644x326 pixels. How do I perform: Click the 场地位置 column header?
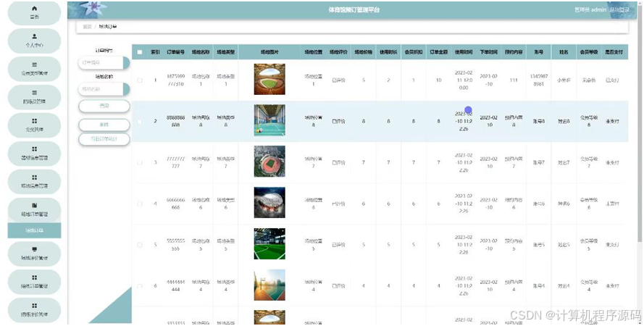(314, 52)
